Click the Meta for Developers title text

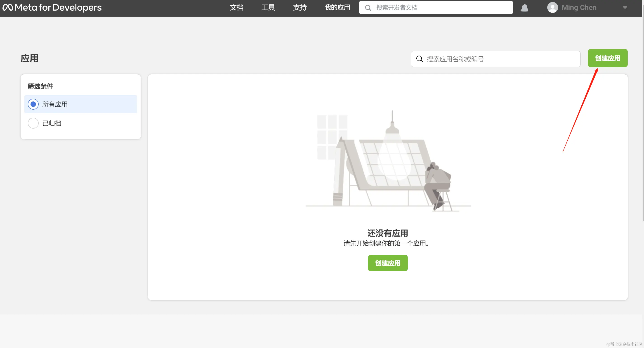[x=58, y=7]
